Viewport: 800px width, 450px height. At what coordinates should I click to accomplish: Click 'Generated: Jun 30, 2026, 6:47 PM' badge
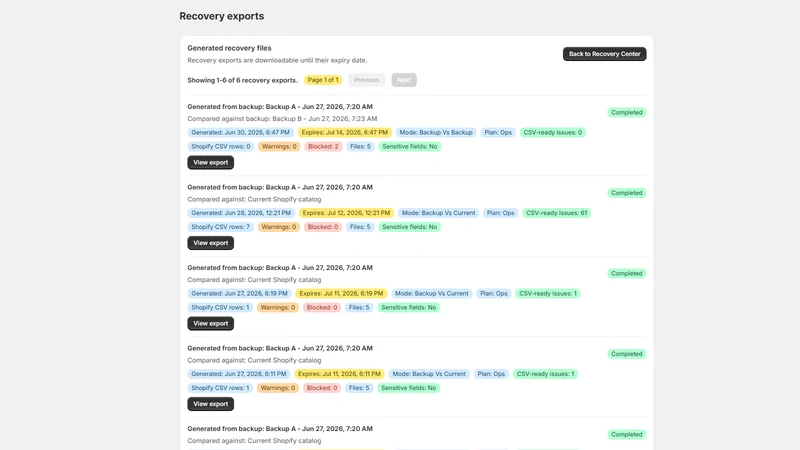click(240, 133)
